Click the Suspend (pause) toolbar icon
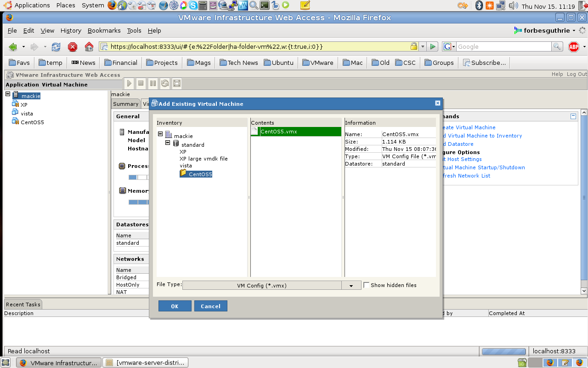 point(153,83)
